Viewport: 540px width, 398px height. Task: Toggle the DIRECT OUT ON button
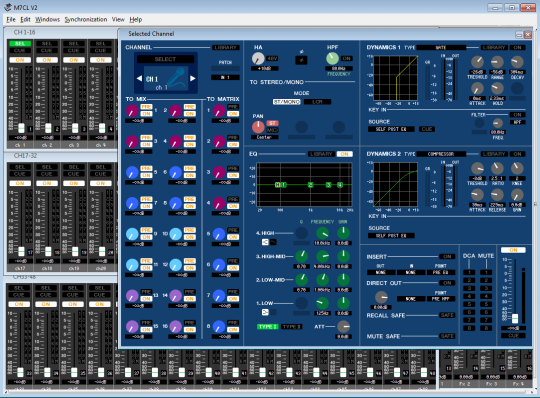pos(447,283)
